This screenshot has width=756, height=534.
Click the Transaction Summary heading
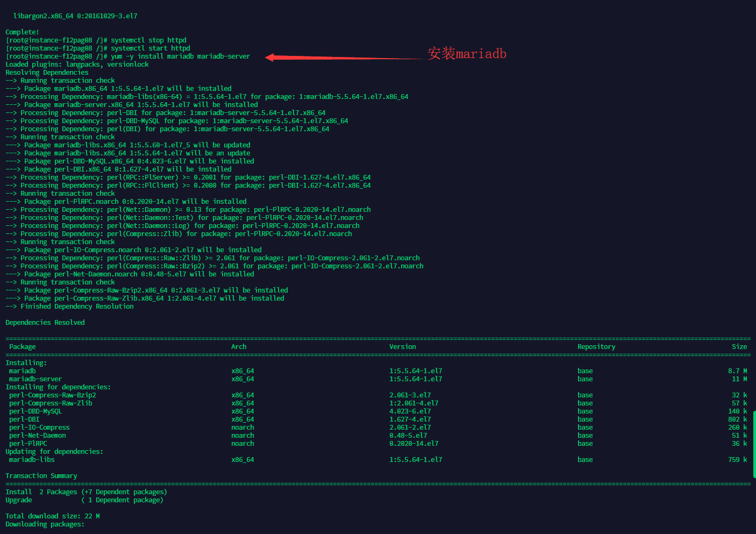[41, 475]
